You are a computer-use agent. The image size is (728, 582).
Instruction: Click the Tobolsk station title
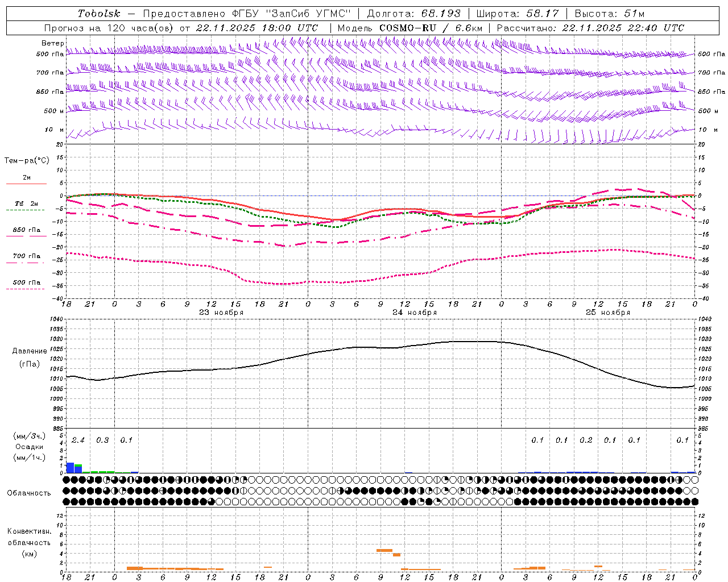coord(99,14)
